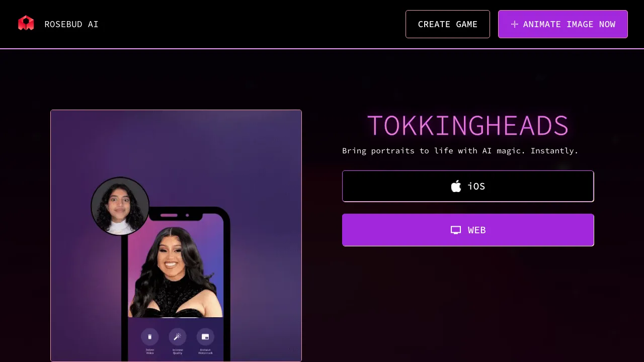This screenshot has height=362, width=644.
Task: Open the ROSEBUD AI home link text
Action: pyautogui.click(x=71, y=24)
